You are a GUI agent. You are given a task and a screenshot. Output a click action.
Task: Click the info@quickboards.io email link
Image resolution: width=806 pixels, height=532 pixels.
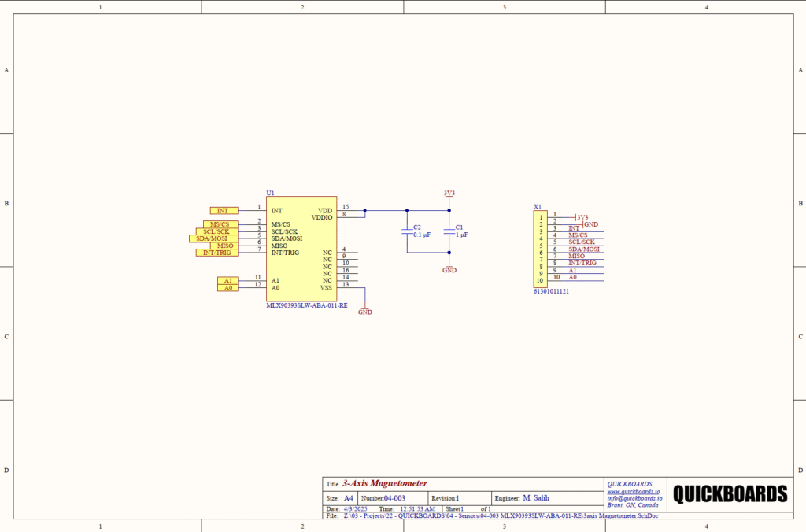coord(634,498)
